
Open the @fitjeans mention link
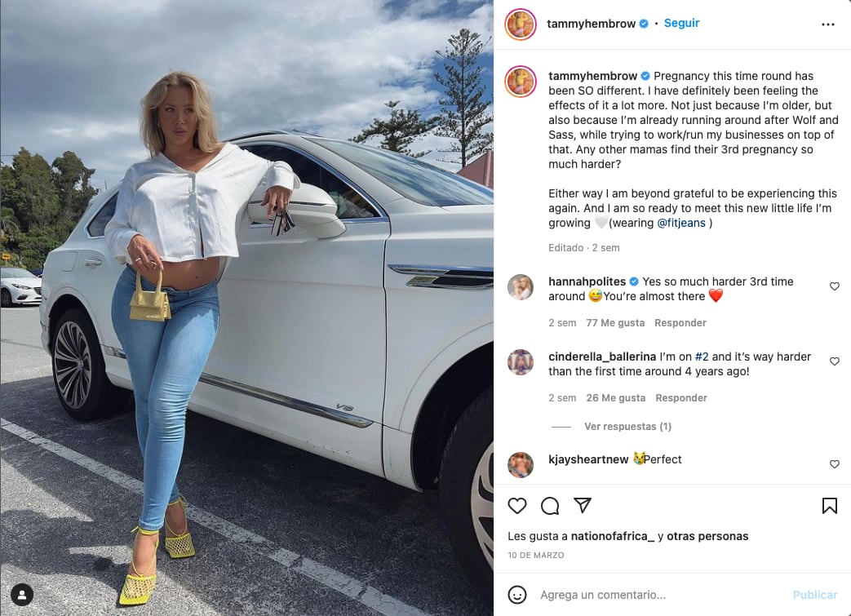click(x=681, y=223)
